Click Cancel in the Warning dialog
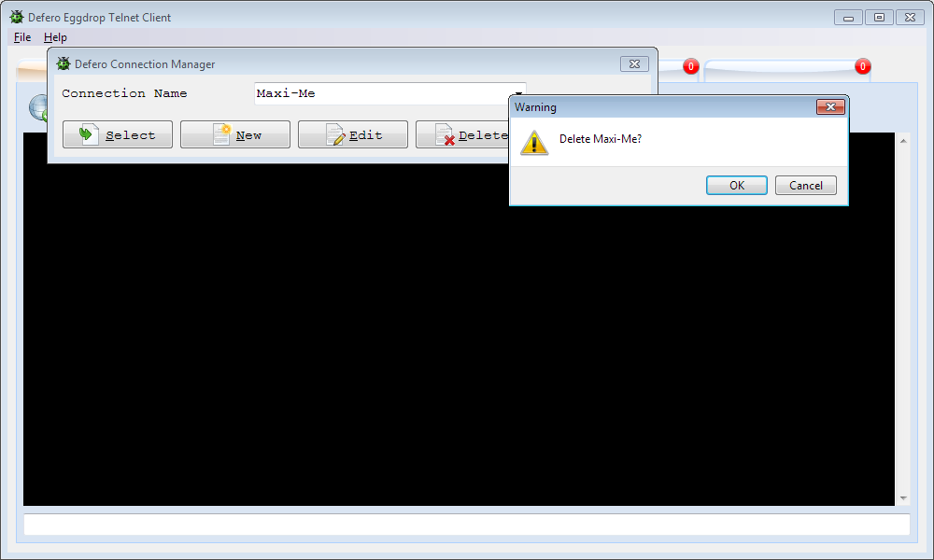 (x=805, y=185)
